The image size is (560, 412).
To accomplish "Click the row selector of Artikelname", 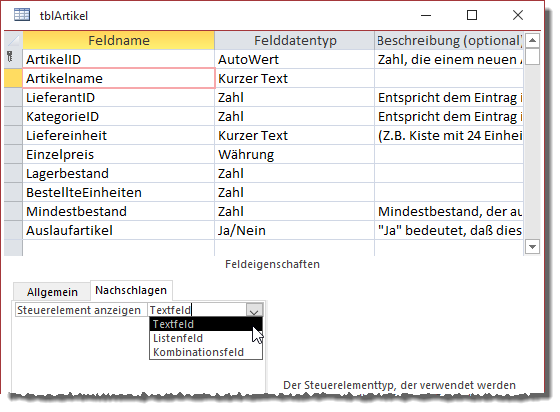I will [14, 78].
